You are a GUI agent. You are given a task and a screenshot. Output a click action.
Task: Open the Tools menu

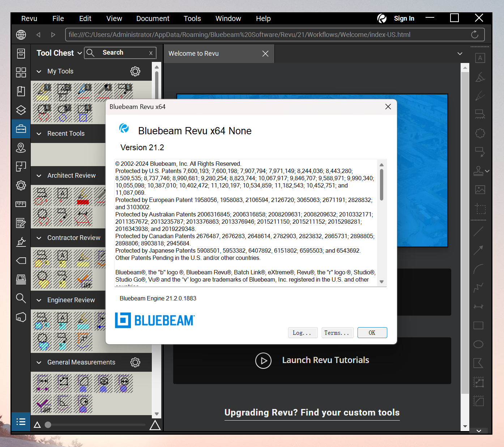tap(192, 18)
